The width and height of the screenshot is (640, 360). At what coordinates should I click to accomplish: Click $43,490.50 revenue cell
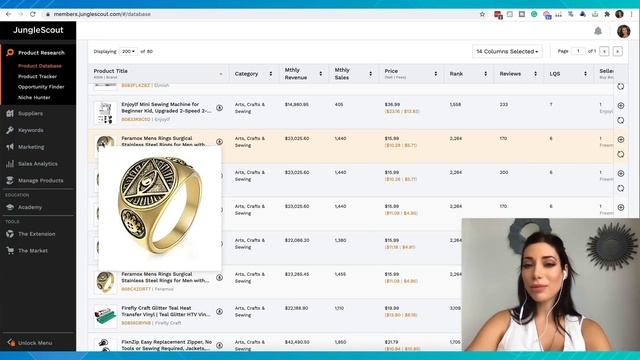coord(297,342)
